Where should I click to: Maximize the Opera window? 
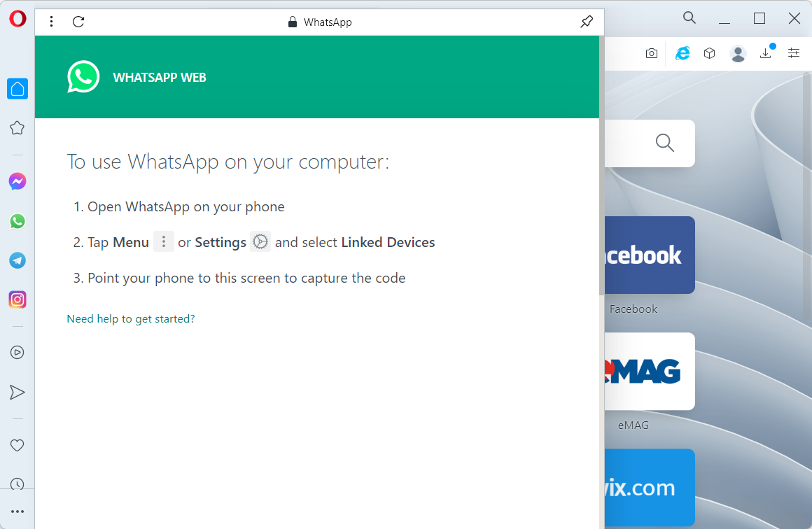[x=759, y=19]
